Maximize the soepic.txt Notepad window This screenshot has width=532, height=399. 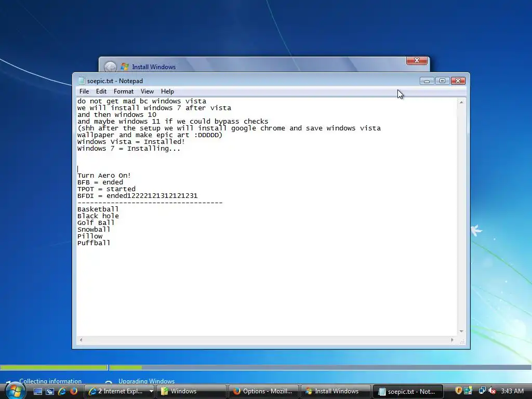point(442,81)
